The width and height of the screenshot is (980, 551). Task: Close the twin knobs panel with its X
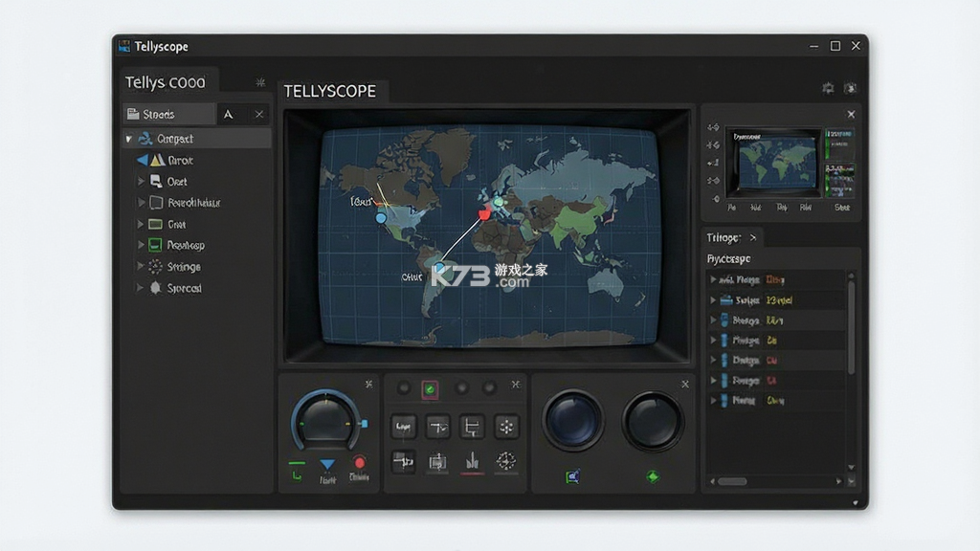point(685,385)
